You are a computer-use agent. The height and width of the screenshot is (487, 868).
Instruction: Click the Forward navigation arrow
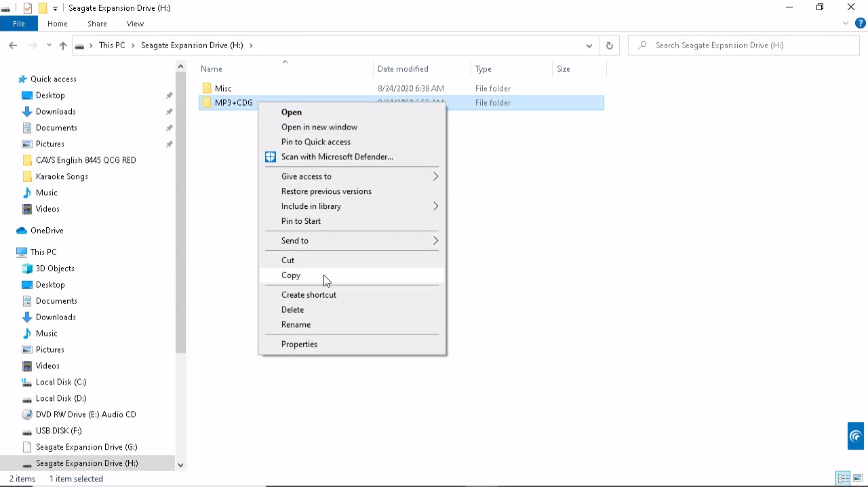pos(33,45)
